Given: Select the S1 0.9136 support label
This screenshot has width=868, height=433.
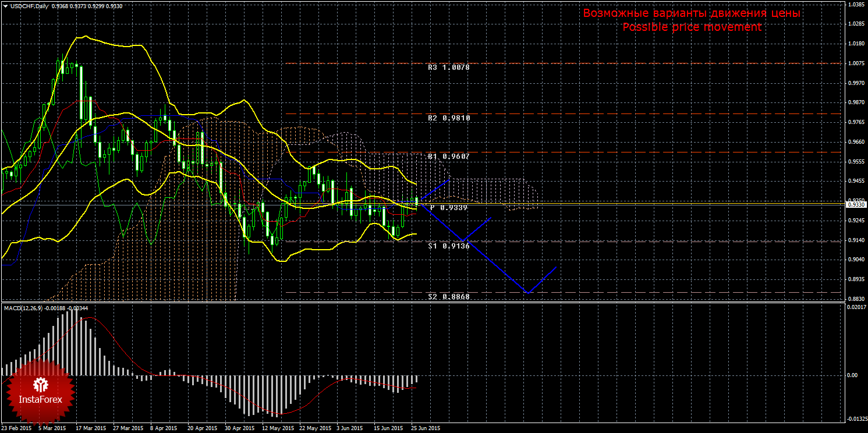Looking at the screenshot, I should pyautogui.click(x=448, y=246).
